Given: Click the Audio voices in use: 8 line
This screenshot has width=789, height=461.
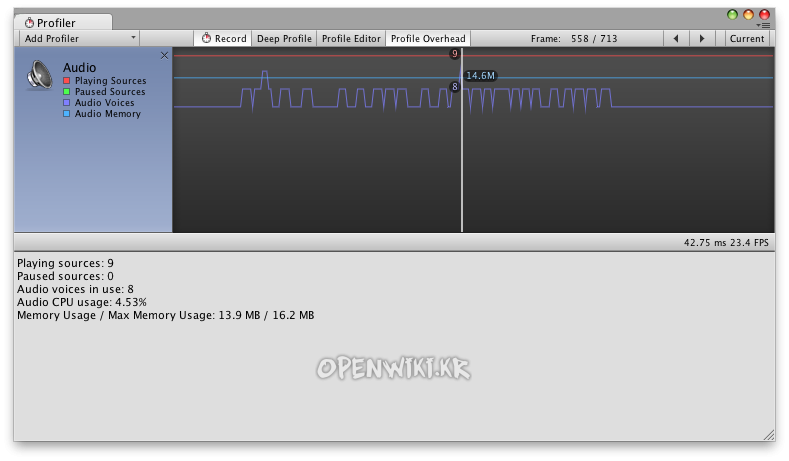Looking at the screenshot, I should click(x=75, y=289).
